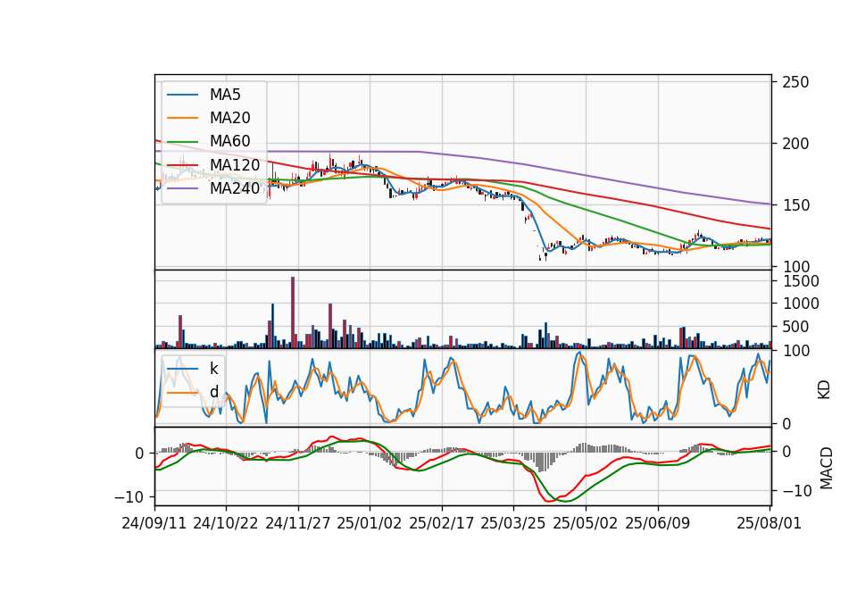
Task: Click the 250 price axis label
Action: tap(795, 82)
